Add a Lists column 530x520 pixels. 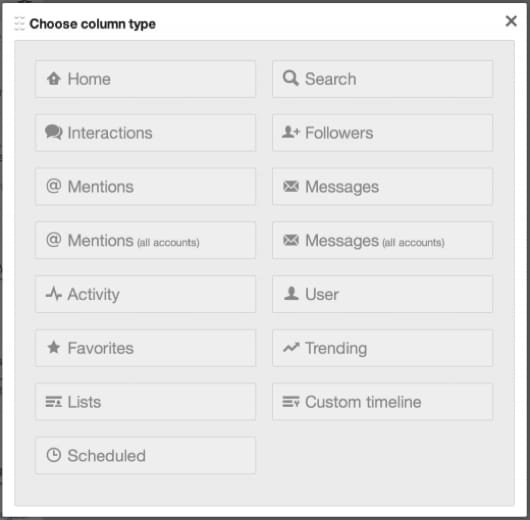[x=145, y=402]
